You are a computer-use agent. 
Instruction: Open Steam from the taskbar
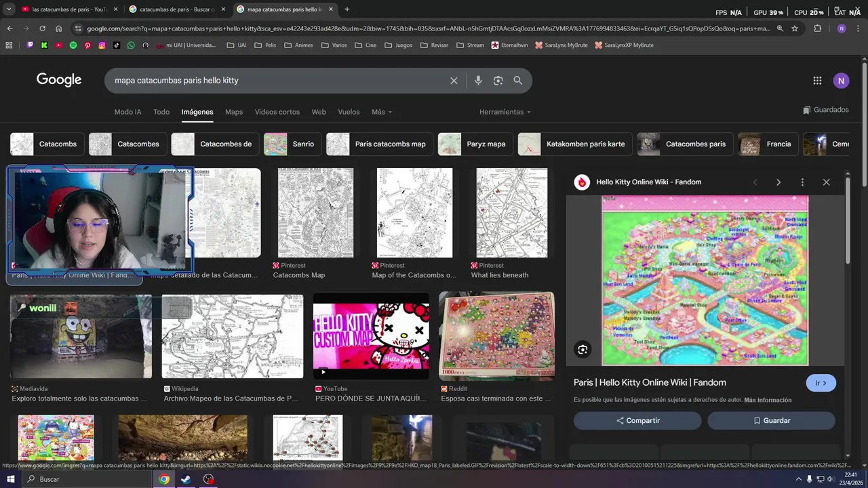tap(186, 479)
